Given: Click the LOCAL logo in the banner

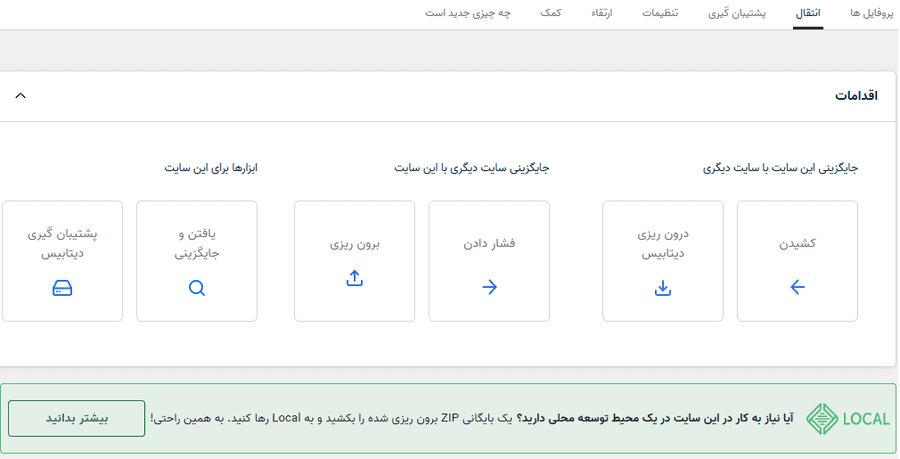Looking at the screenshot, I should tap(848, 419).
